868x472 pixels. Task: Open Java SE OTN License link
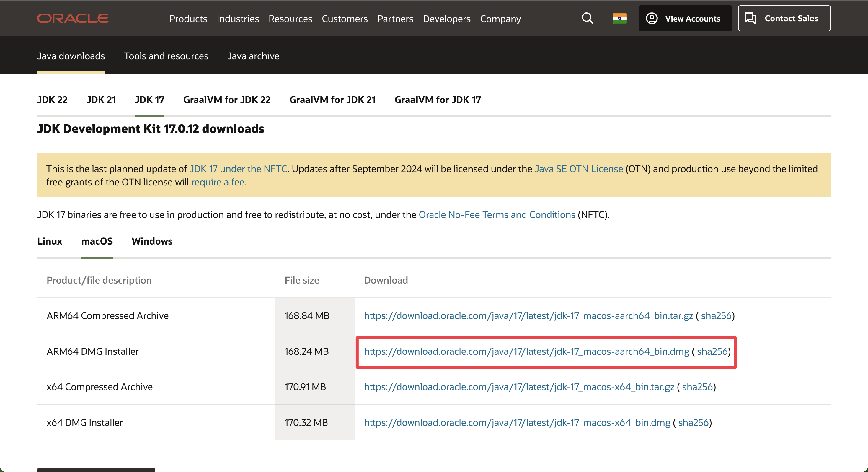579,169
